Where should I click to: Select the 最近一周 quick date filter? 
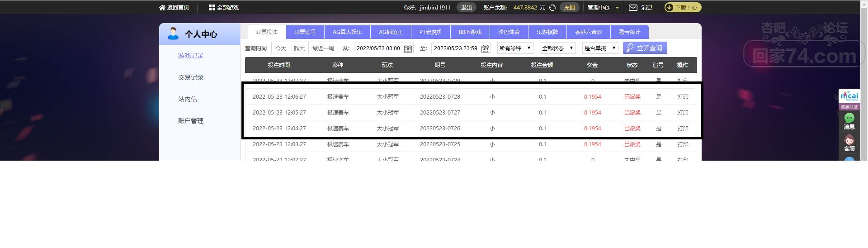point(323,48)
